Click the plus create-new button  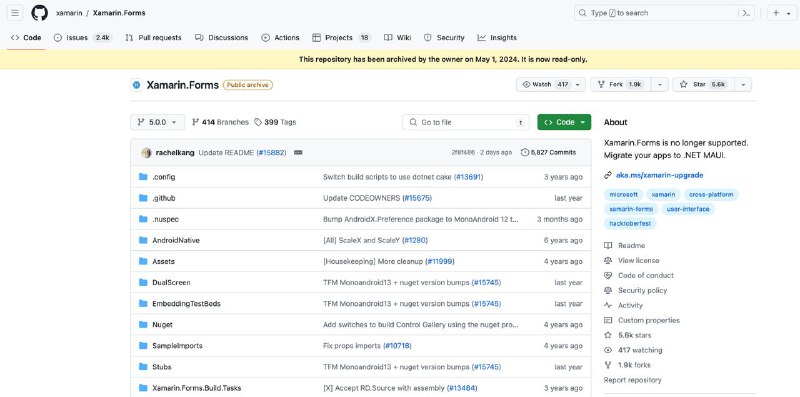click(x=782, y=13)
